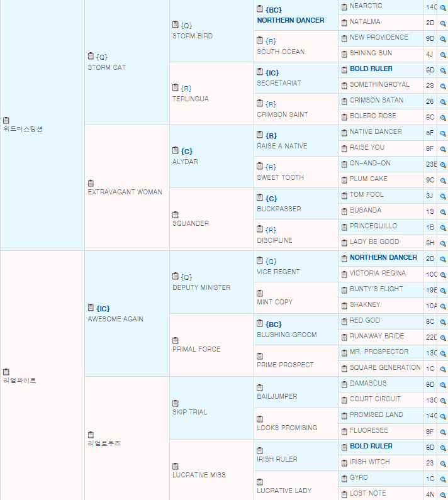Select the RUNAWAY BRIDE name
Image resolution: width=448 pixels, height=500 pixels.
[377, 336]
